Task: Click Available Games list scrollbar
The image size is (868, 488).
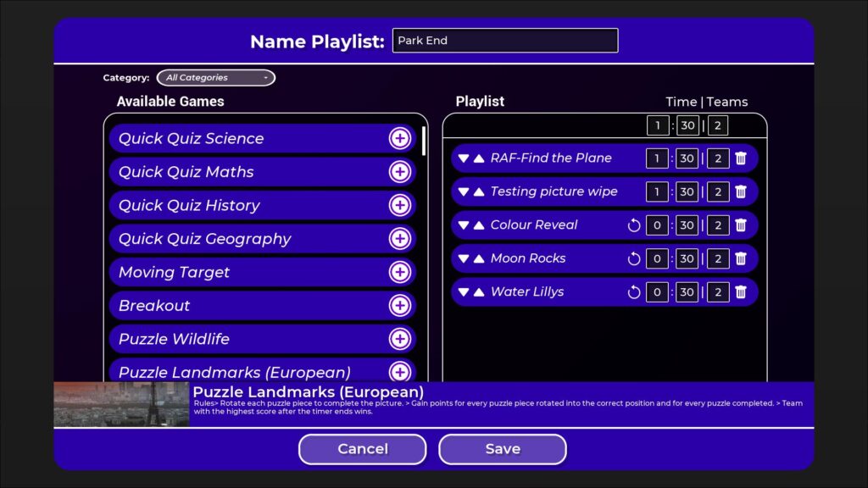Action: 424,141
